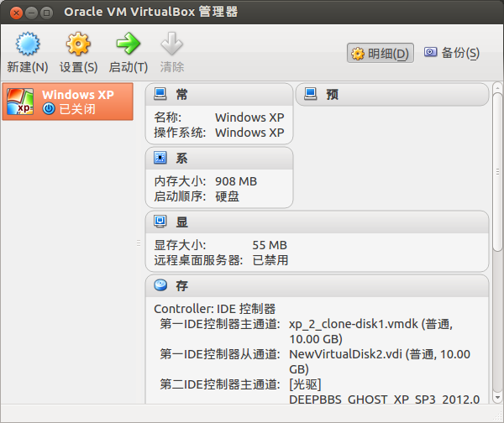Click the 显 display section icon

click(160, 222)
